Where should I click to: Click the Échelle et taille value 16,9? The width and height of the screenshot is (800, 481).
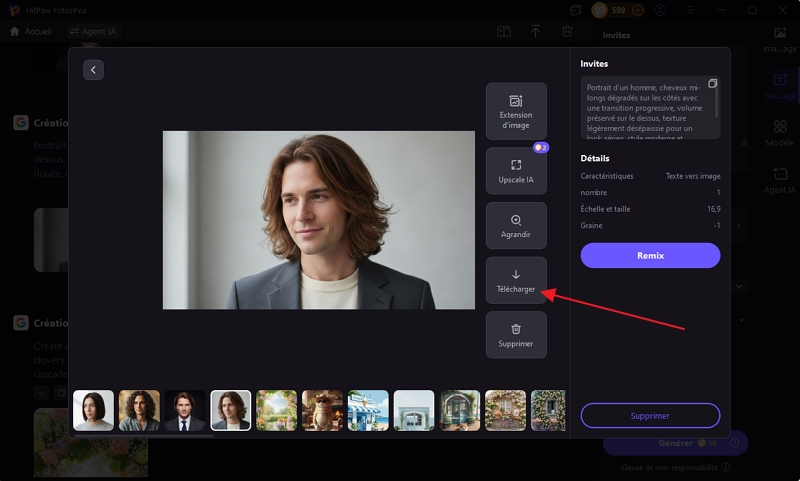point(714,209)
